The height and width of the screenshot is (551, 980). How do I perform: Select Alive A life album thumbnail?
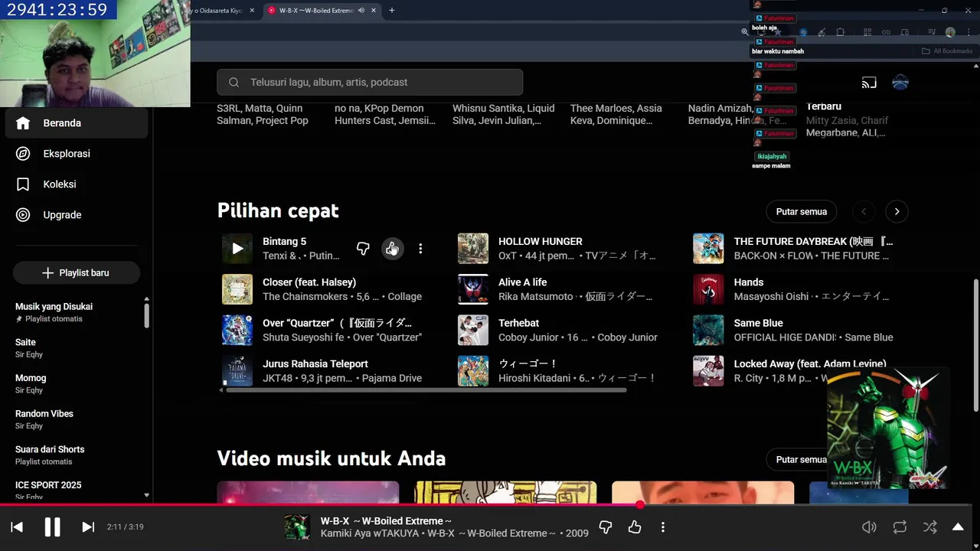[473, 289]
